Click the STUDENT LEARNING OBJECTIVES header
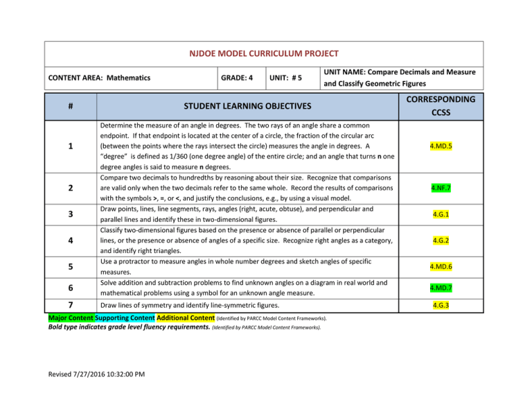Screen dimensions: 532x411 247,106
